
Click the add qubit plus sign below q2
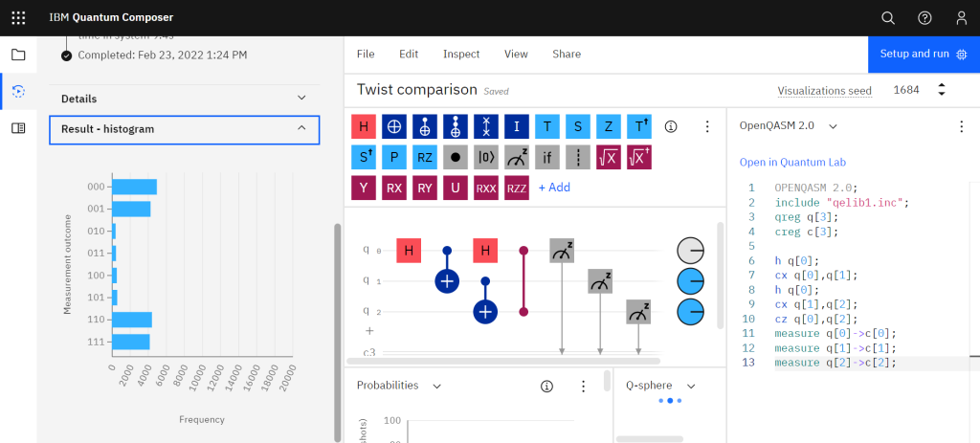point(367,330)
